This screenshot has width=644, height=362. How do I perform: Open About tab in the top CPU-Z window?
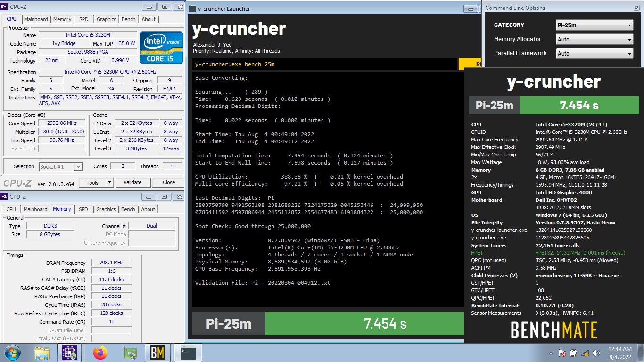tap(149, 19)
